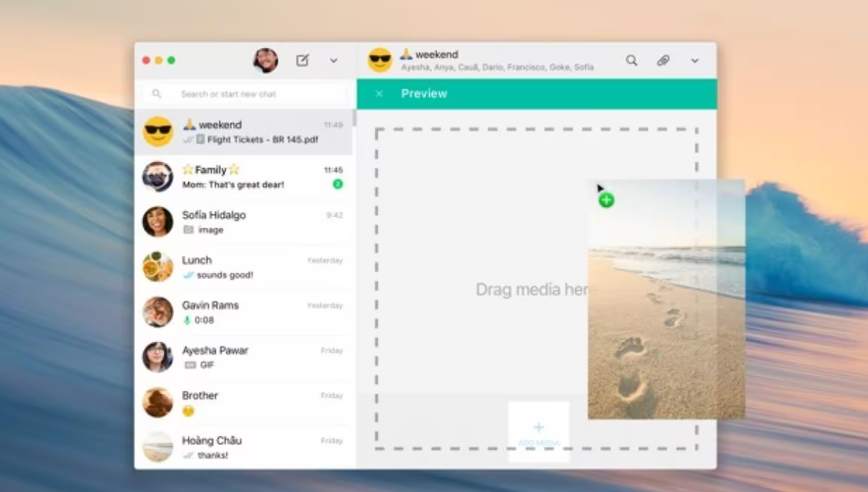
Task: Click the weekend group title in header
Action: pos(436,54)
